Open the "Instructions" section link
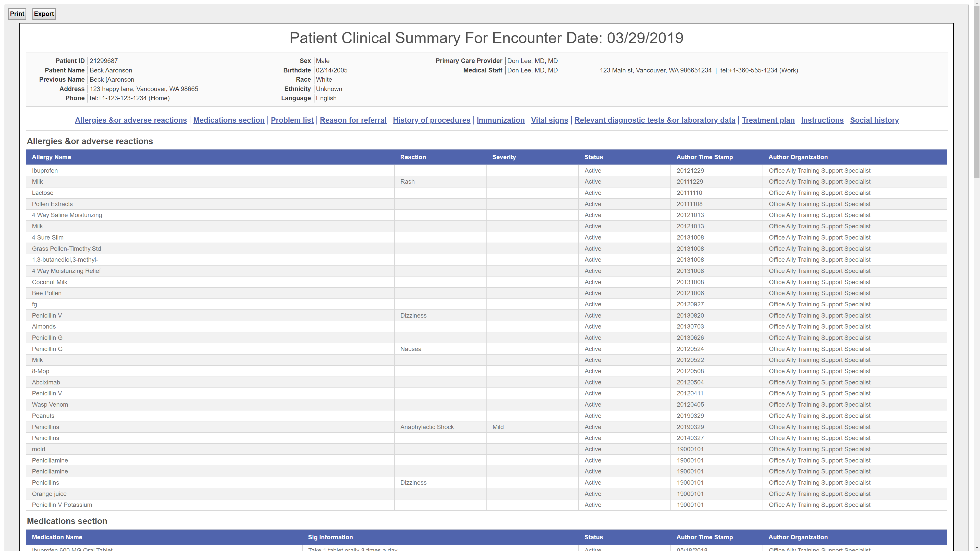 click(x=822, y=120)
